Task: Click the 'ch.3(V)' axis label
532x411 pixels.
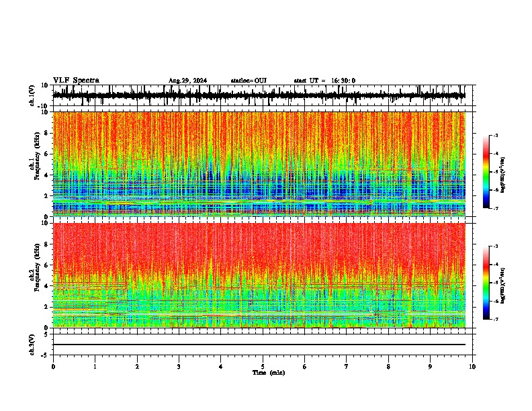Action: 32,345
